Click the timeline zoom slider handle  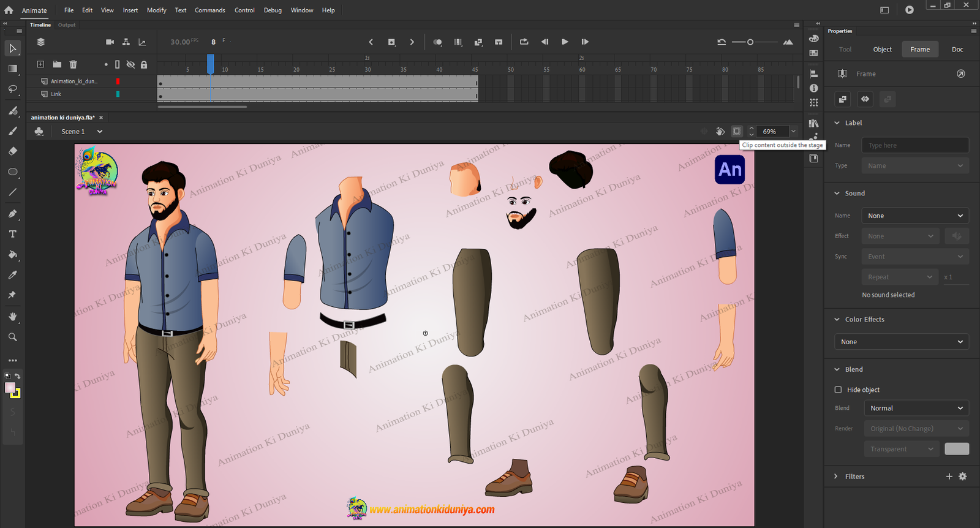click(750, 42)
